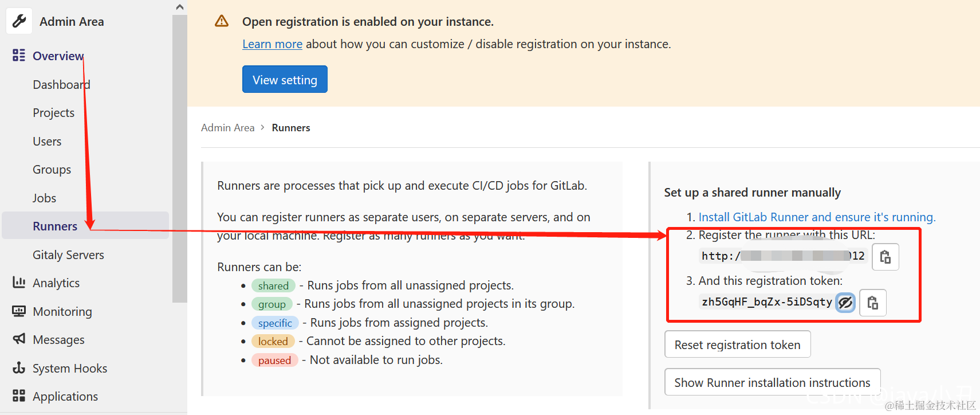
Task: Copy the registration token to the clipboard
Action: (872, 303)
